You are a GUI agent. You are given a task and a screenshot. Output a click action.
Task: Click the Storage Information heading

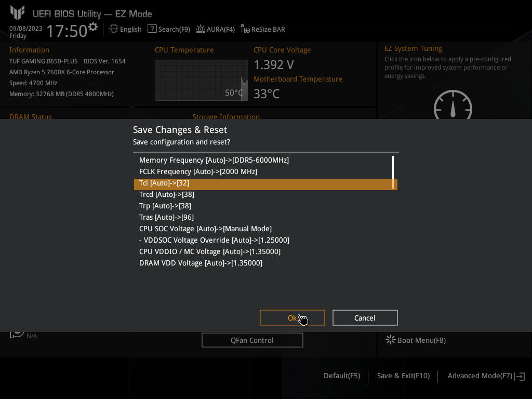(226, 116)
